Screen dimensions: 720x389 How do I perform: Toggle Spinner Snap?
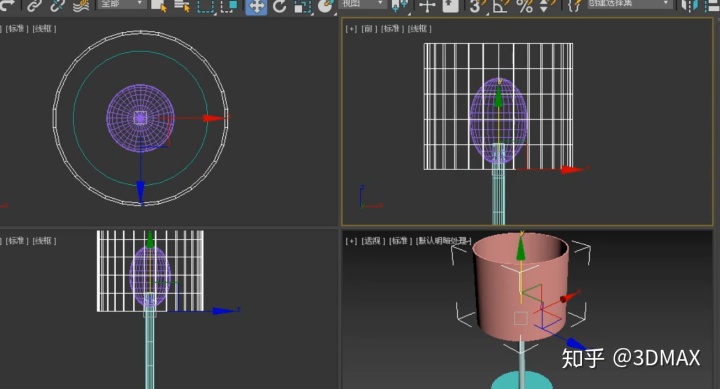546,6
